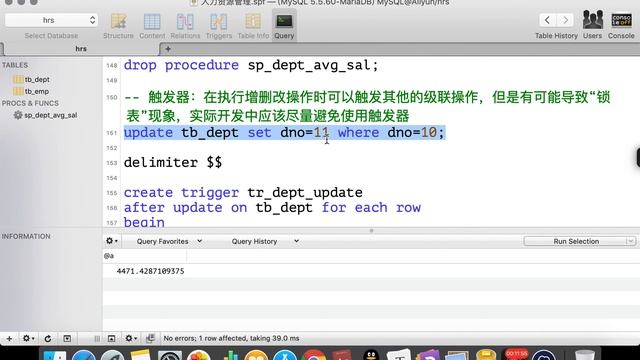
Task: Open QQ penguin app in Dock
Action: pyautogui.click(x=371, y=355)
